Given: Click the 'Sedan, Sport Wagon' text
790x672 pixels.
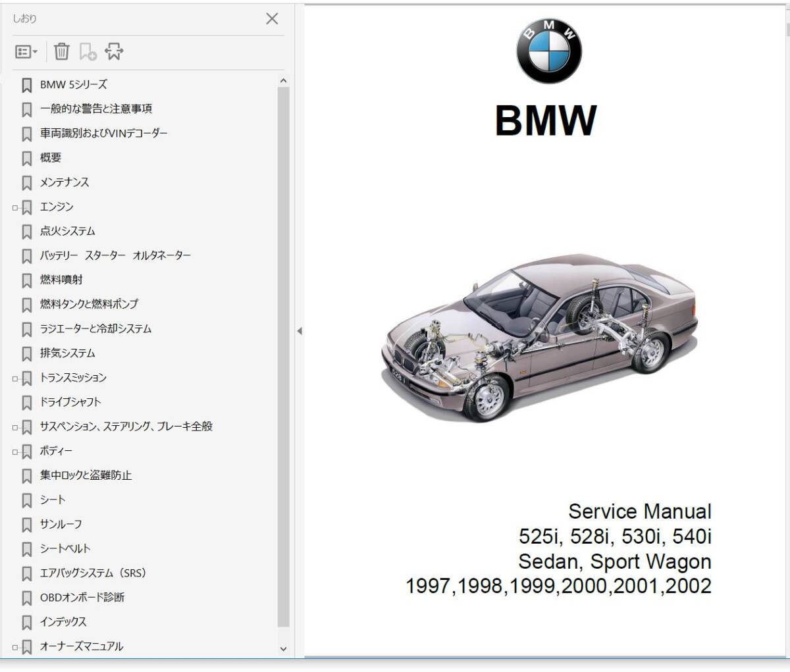Looking at the screenshot, I should click(x=615, y=561).
